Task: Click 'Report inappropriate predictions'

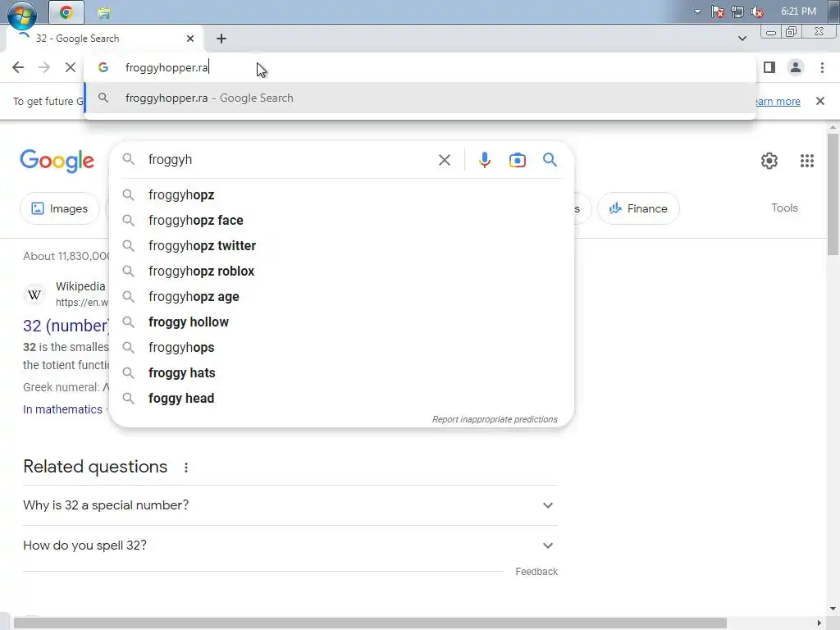Action: (x=495, y=419)
